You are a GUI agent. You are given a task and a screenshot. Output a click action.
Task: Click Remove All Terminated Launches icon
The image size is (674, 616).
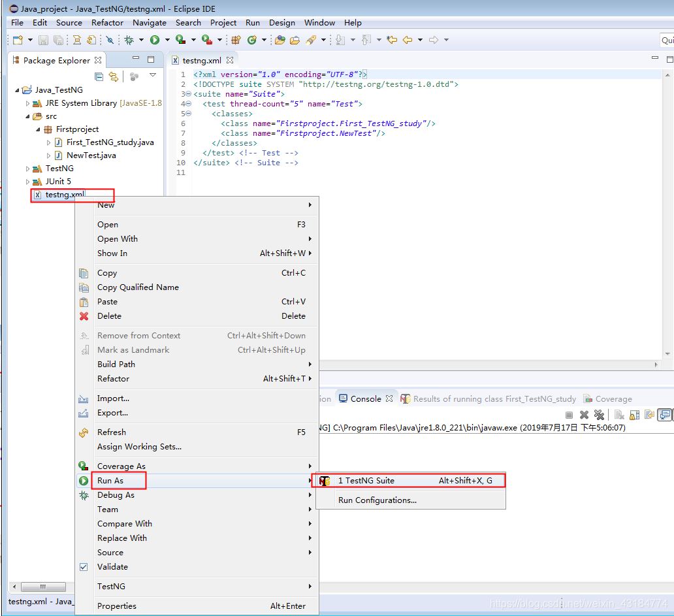(599, 415)
